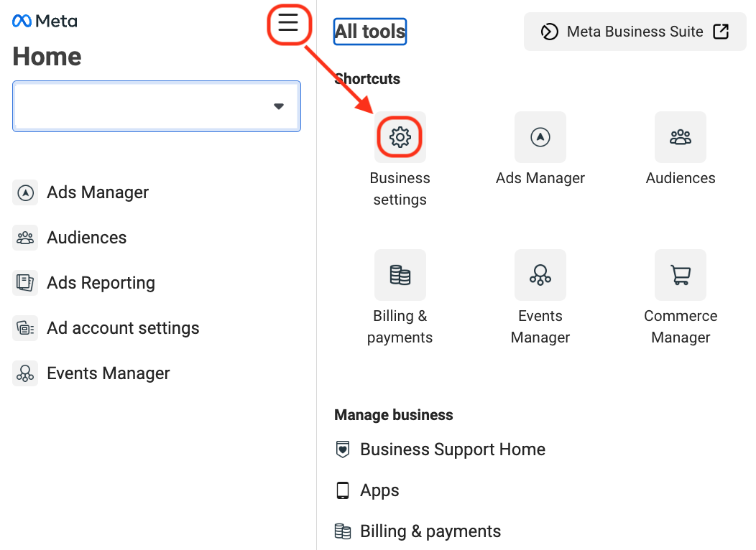Open Audiences shortcut tile icon
The image size is (756, 550).
tap(681, 137)
